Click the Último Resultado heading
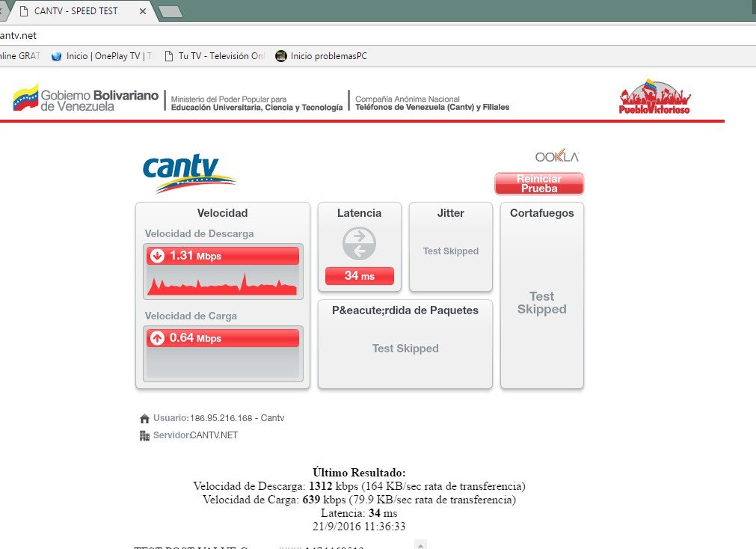Image resolution: width=756 pixels, height=549 pixels. tap(359, 472)
